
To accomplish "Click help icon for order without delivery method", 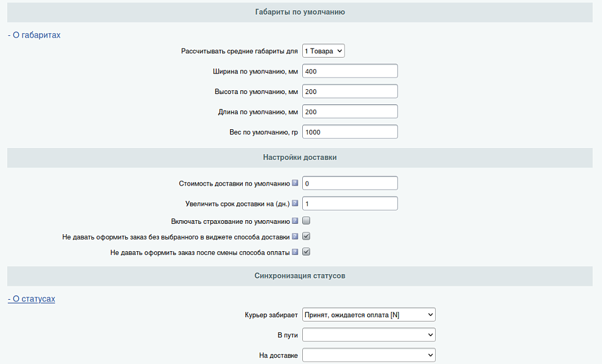I will tap(296, 237).
